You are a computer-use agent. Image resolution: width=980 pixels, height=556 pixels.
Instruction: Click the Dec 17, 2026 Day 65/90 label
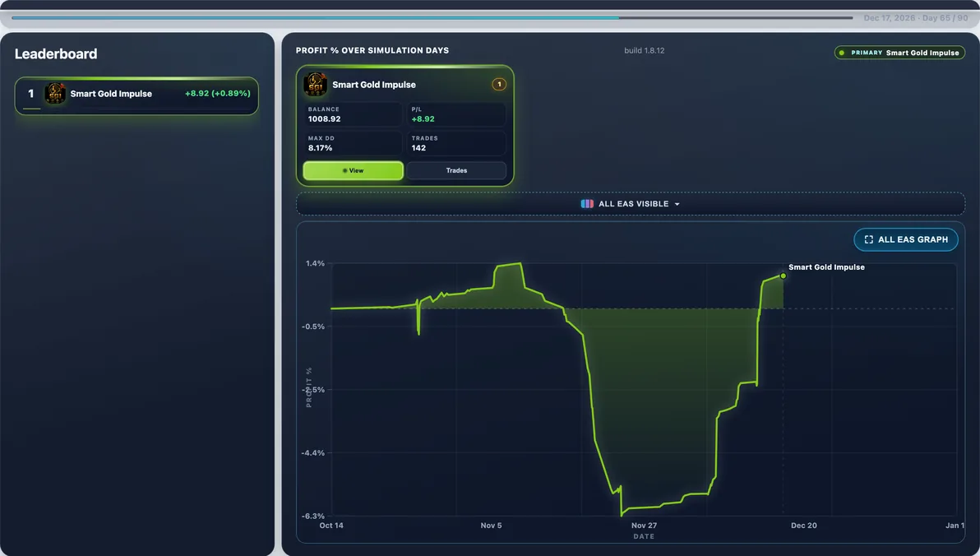(916, 18)
